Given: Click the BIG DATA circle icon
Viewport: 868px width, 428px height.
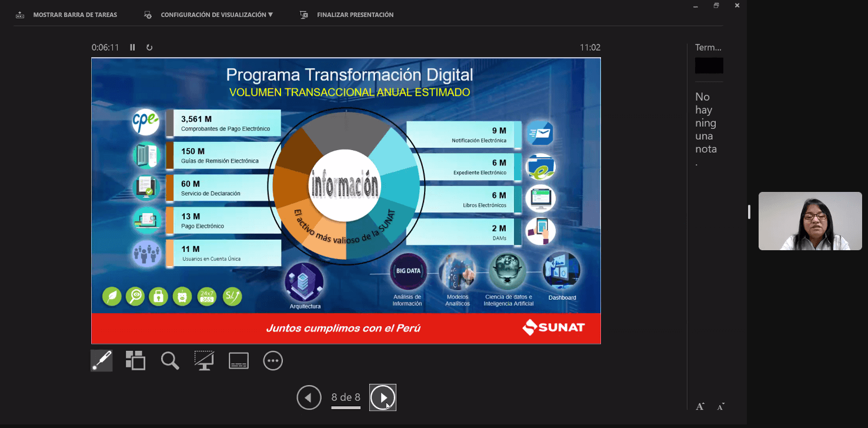Looking at the screenshot, I should pos(408,271).
